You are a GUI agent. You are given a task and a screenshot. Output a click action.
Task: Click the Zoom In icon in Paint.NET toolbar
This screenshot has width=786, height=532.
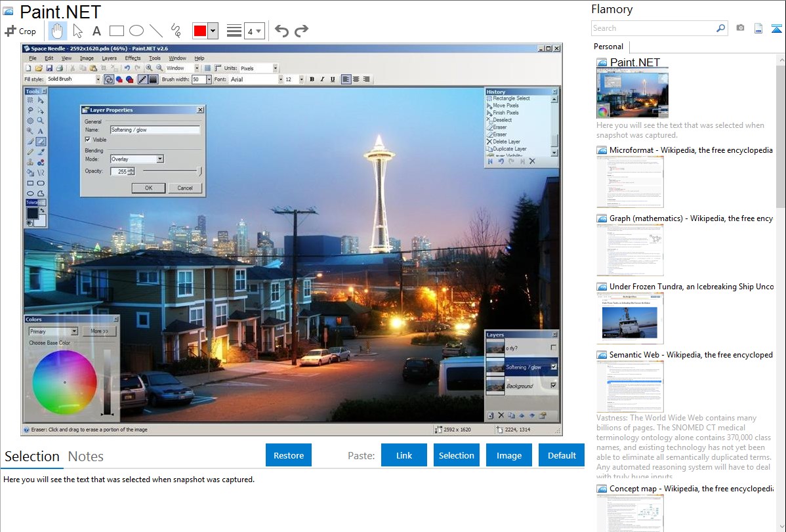click(149, 68)
